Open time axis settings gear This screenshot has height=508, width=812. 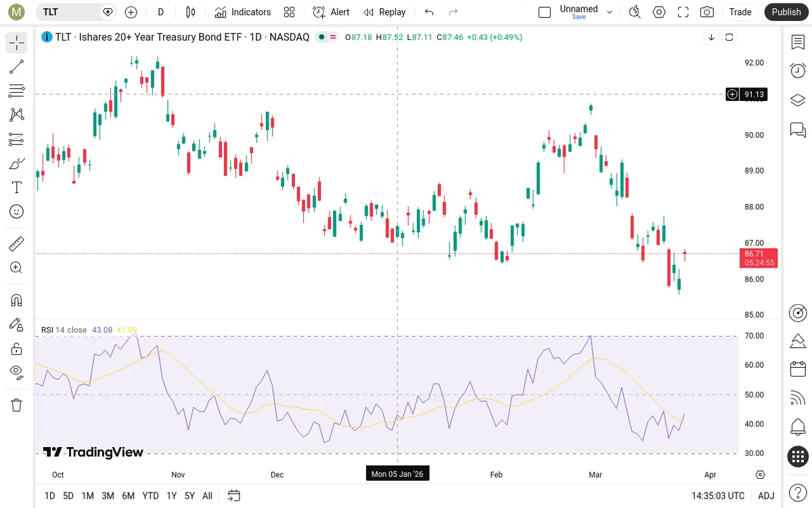pyautogui.click(x=761, y=475)
